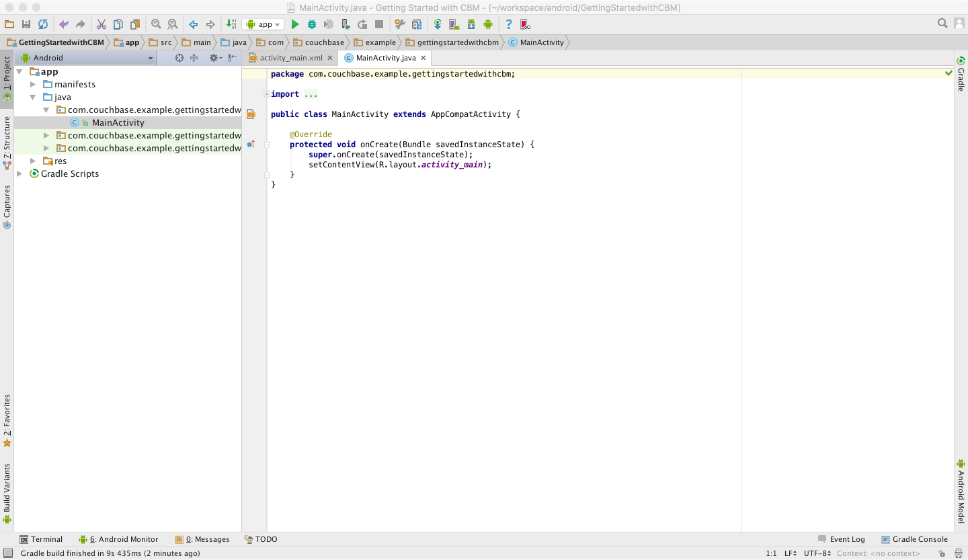
Task: Show the Build Variants panel
Action: click(7, 492)
